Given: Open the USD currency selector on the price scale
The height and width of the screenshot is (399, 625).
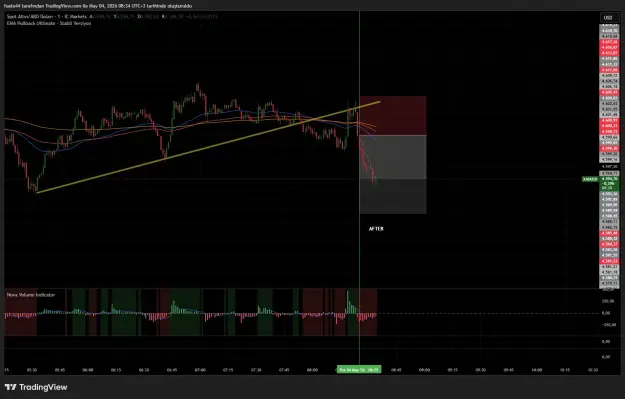Looking at the screenshot, I should click(x=608, y=18).
